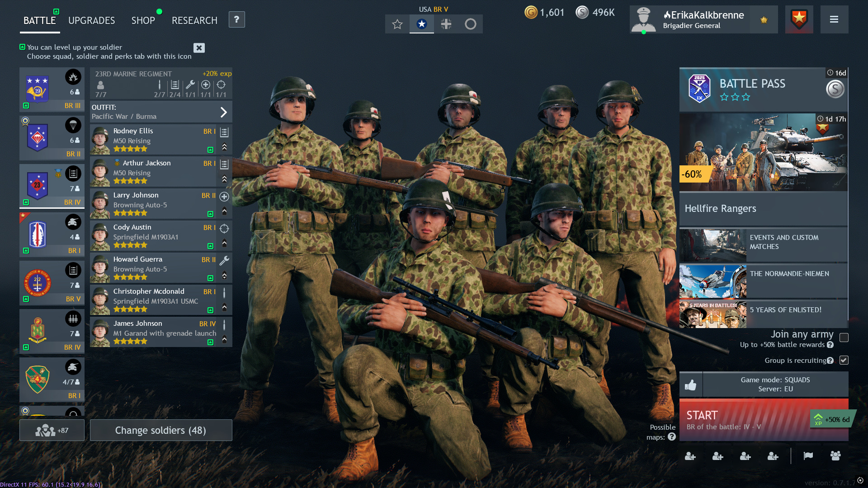The height and width of the screenshot is (488, 868).
Task: Open the Hellfire Rangers offer thumbnail
Action: tap(763, 152)
